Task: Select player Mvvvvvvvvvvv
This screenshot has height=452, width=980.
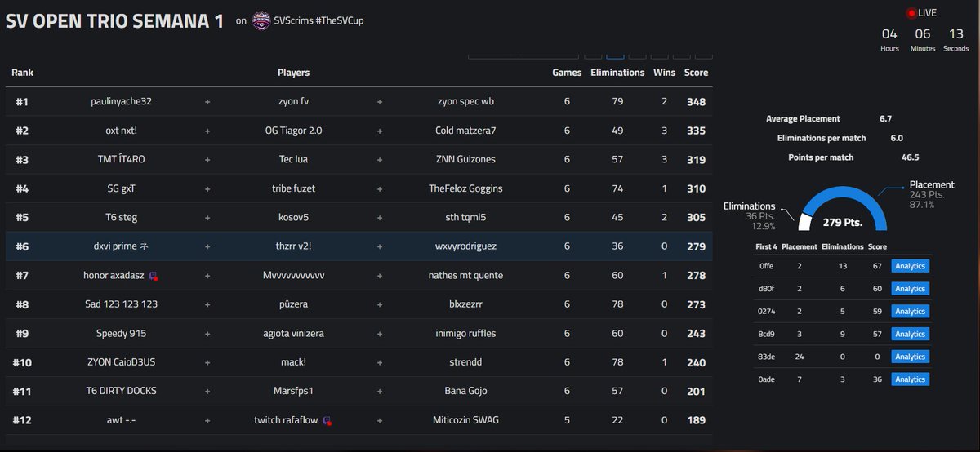Action: coord(294,276)
